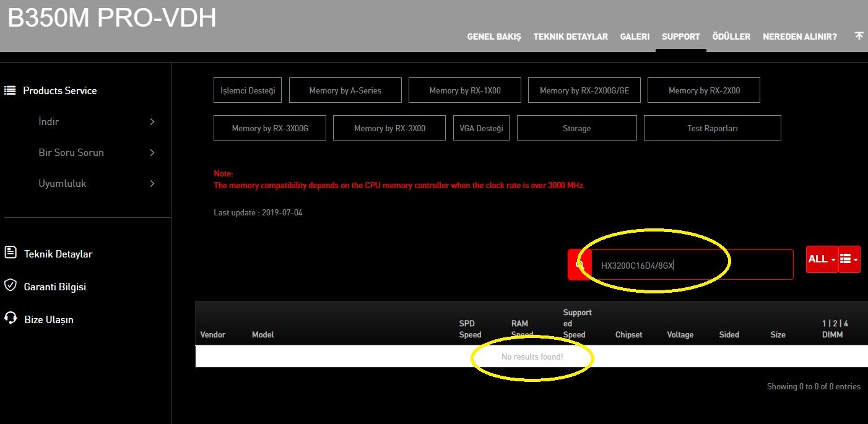This screenshot has width=868, height=424.
Task: Sort table by SPD Speed column
Action: (x=470, y=329)
